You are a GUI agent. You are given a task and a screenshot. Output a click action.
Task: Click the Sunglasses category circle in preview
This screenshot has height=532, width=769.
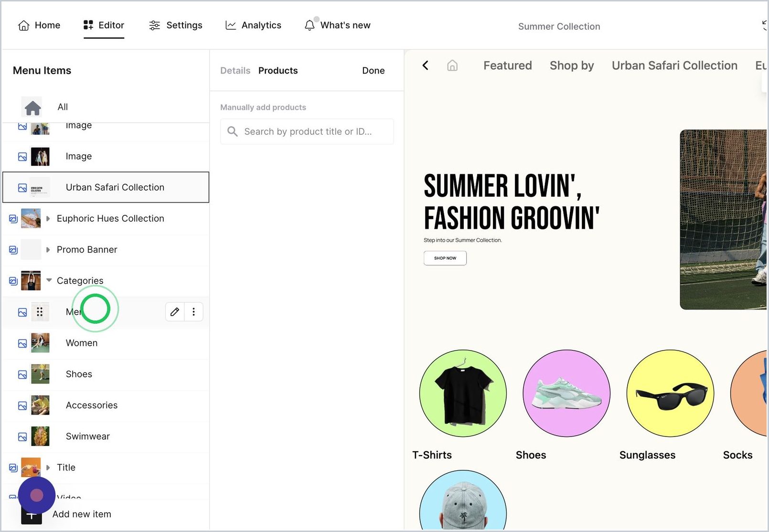pyautogui.click(x=670, y=393)
